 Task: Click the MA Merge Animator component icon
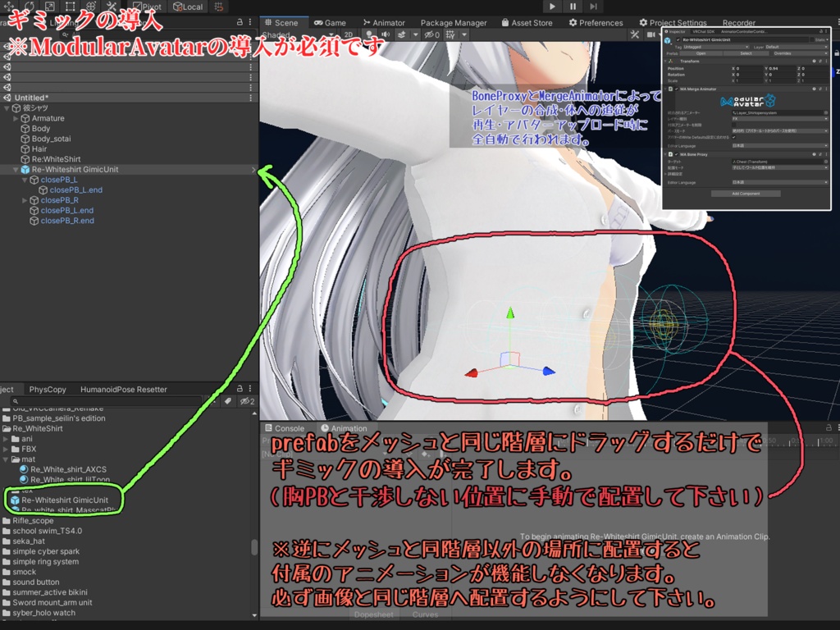pyautogui.click(x=671, y=89)
